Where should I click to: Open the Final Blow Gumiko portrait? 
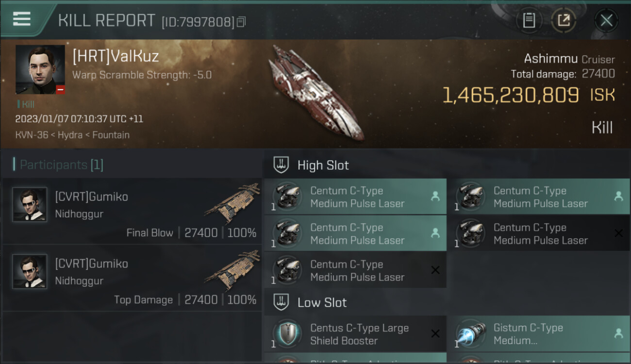[30, 205]
